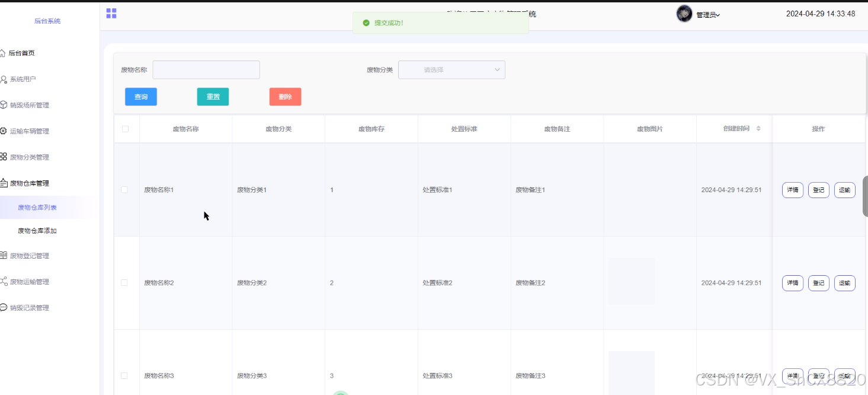Click 登记 for 废物名称2 row
The width and height of the screenshot is (868, 395).
(x=819, y=283)
